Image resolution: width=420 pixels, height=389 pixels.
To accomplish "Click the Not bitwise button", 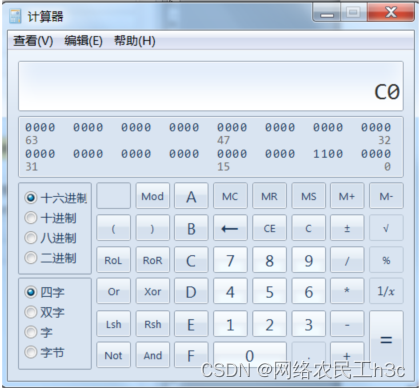I will [x=113, y=355].
